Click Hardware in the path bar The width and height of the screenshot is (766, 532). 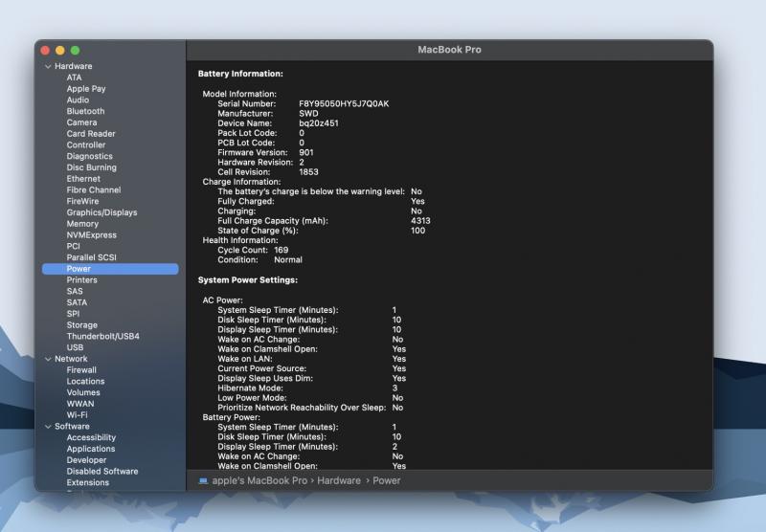[339, 480]
